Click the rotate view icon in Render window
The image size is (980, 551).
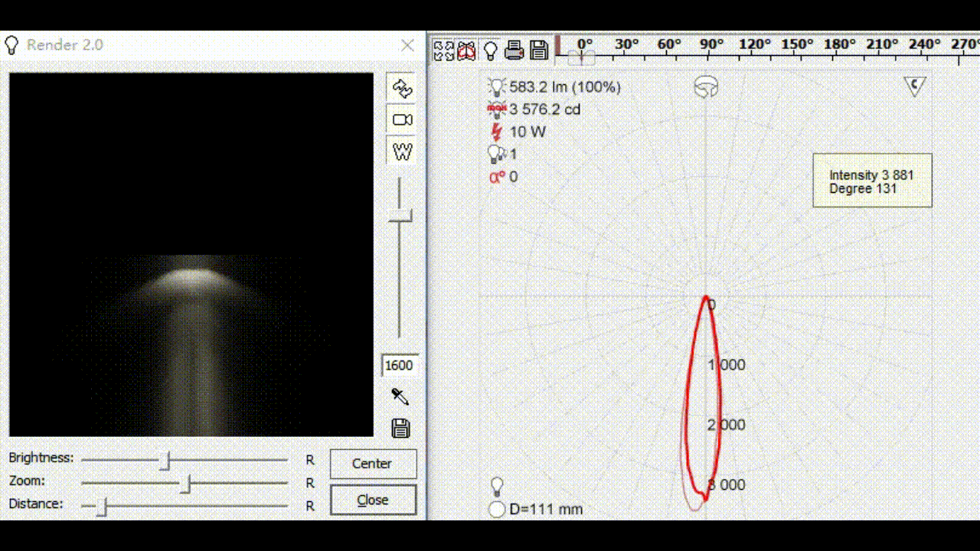(402, 88)
